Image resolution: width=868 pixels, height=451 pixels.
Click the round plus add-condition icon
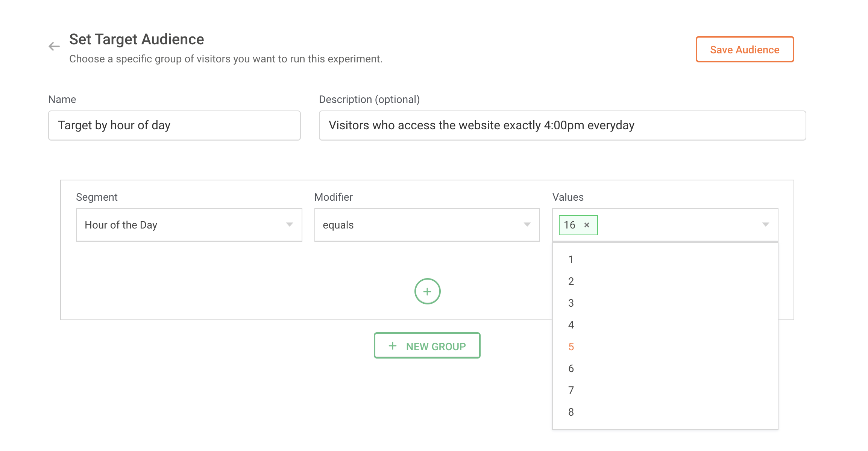point(427,291)
